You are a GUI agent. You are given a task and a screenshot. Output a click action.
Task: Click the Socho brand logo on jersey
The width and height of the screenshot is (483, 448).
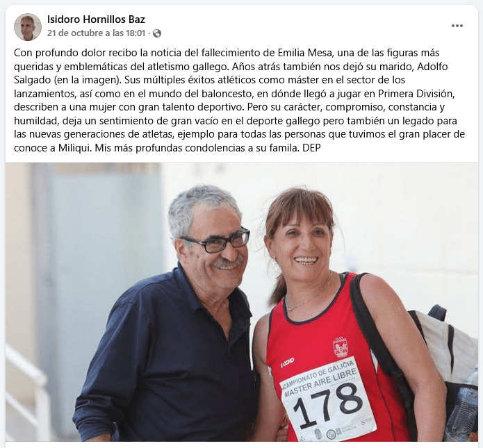click(x=288, y=363)
